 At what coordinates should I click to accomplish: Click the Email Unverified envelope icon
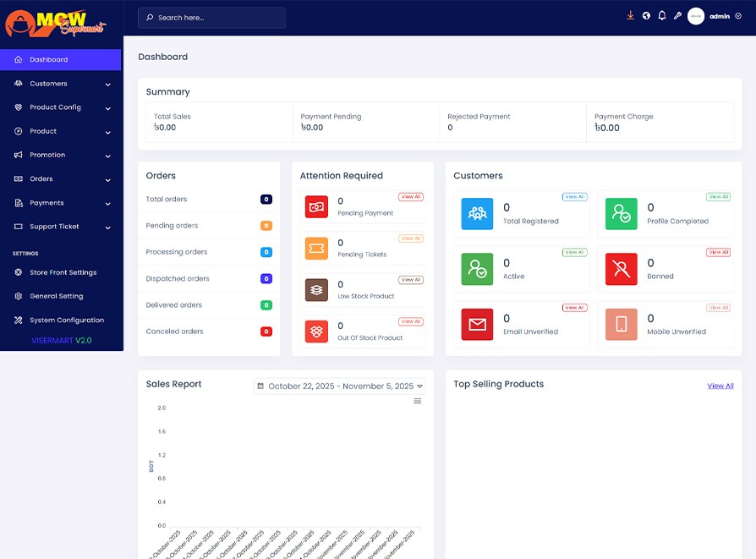(x=477, y=324)
